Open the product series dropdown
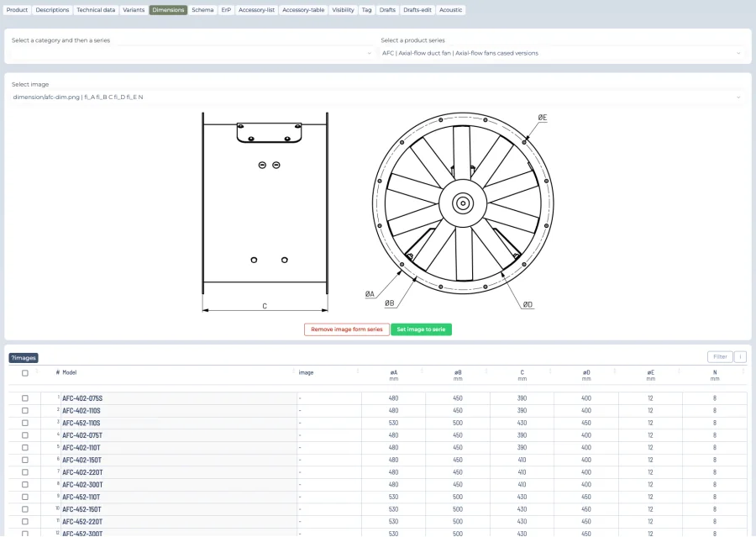The height and width of the screenshot is (537, 756). (x=561, y=53)
